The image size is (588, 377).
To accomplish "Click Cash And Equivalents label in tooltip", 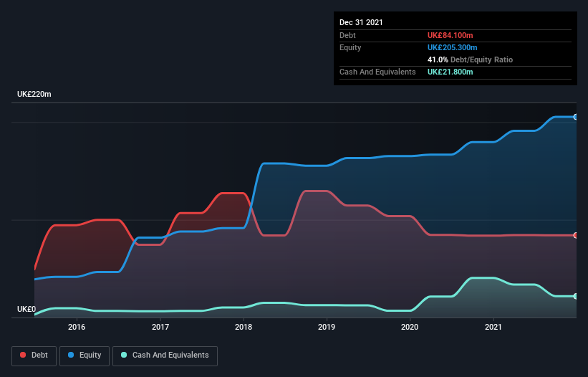I will (377, 72).
